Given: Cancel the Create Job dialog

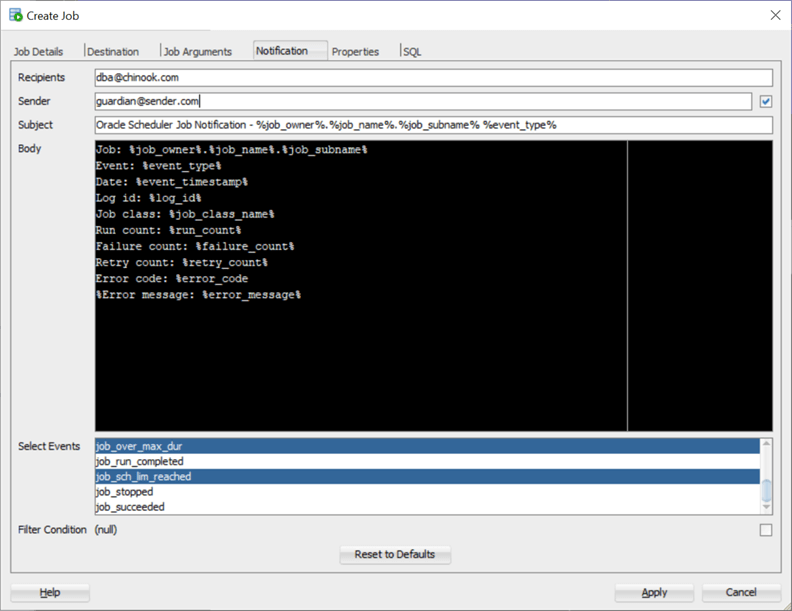Looking at the screenshot, I should tap(741, 592).
